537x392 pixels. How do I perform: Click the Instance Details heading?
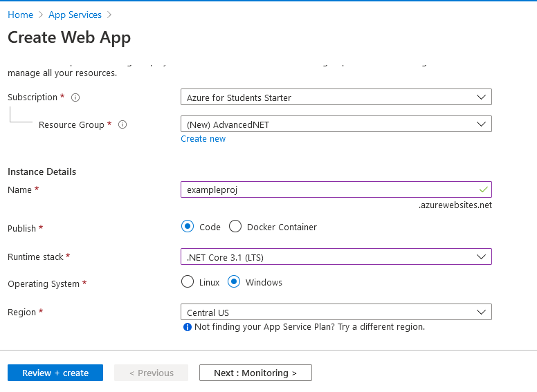(x=42, y=171)
